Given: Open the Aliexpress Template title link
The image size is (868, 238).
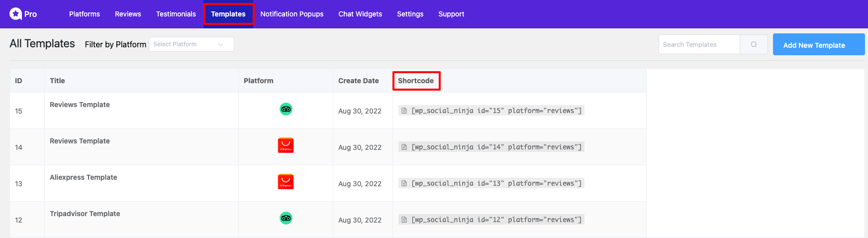Looking at the screenshot, I should coord(84,177).
